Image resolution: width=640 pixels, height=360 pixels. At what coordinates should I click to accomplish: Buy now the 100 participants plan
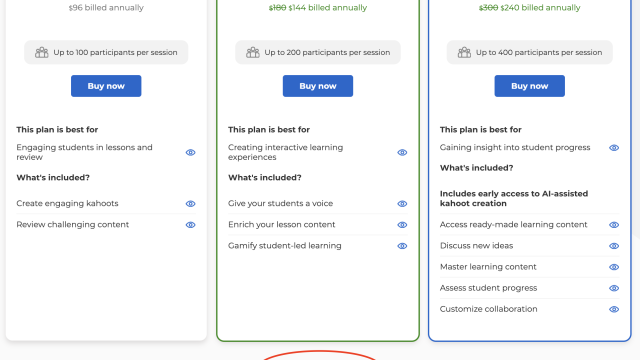click(106, 86)
